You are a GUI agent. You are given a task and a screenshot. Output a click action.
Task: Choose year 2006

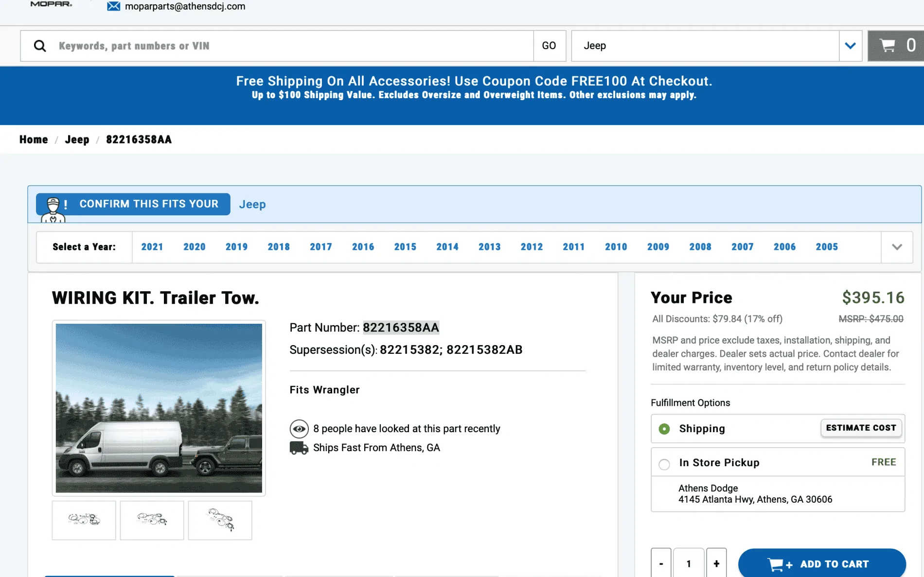784,247
